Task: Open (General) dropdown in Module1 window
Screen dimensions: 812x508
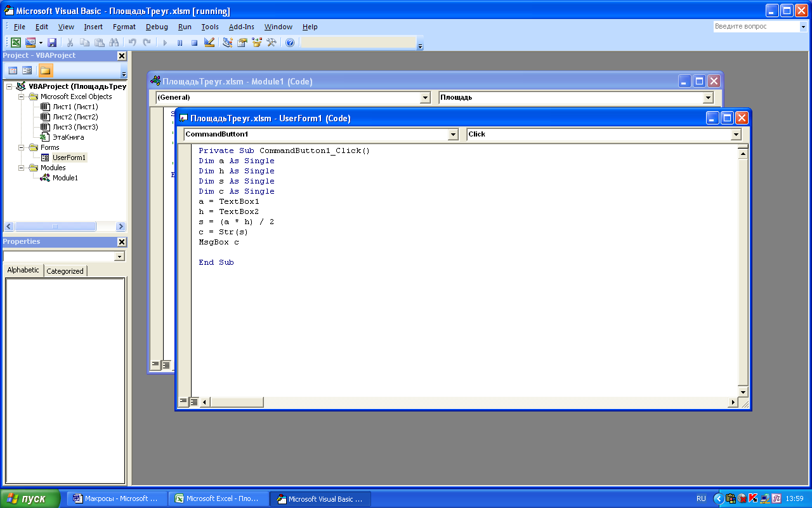Action: tap(425, 98)
